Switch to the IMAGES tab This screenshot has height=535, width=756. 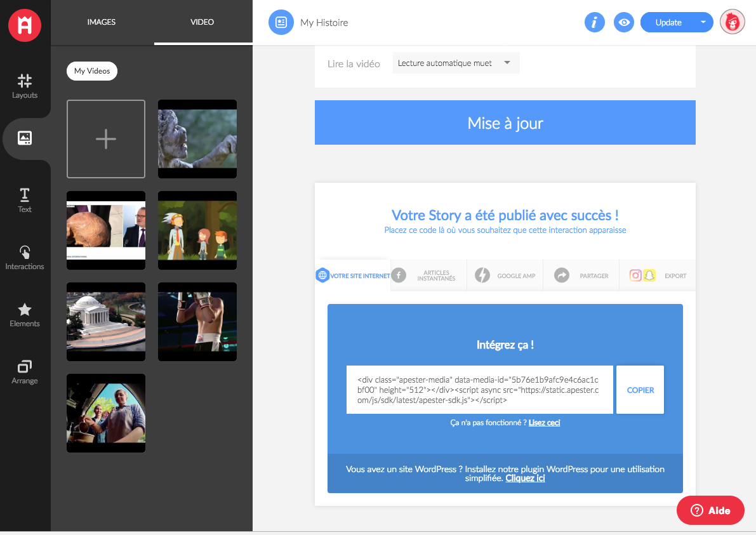pos(102,22)
